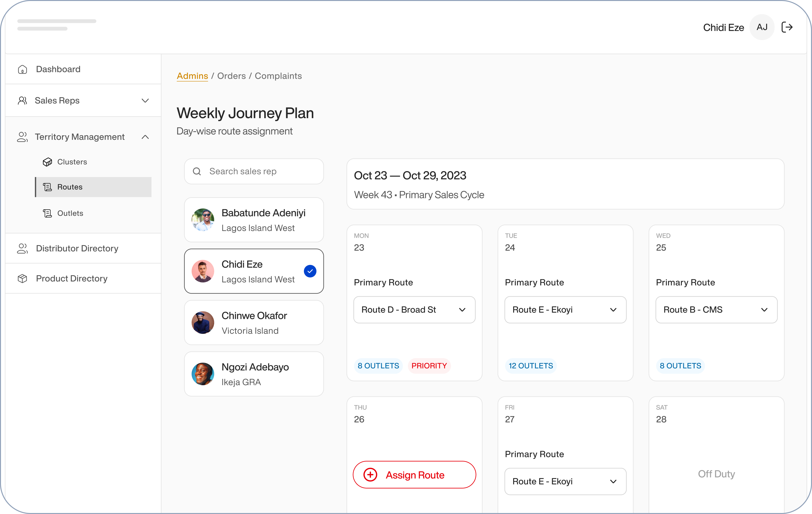This screenshot has width=812, height=514.
Task: Select the Routes submenu item
Action: tap(93, 187)
